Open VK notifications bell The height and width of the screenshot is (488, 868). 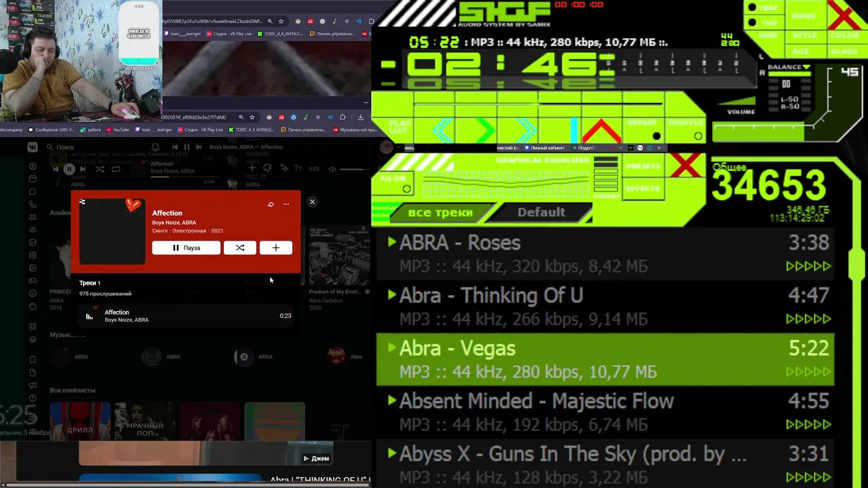(x=155, y=147)
